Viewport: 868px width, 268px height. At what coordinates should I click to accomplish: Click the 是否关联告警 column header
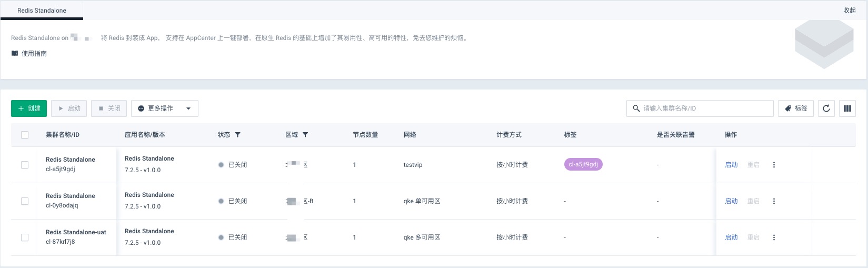click(675, 135)
